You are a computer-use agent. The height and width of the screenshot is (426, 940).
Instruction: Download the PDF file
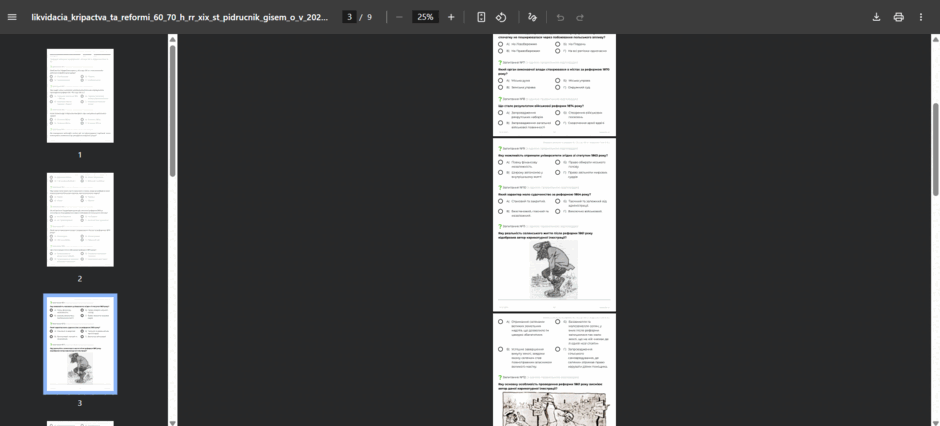tap(876, 17)
